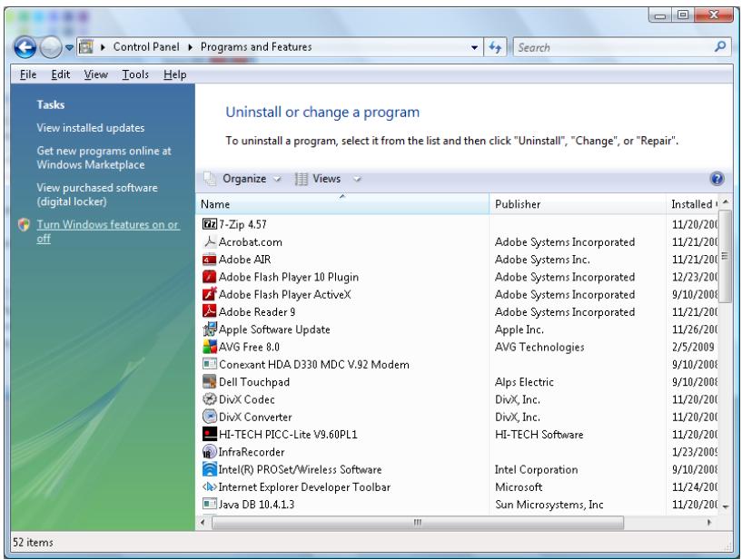Open the Edit menu
This screenshot has width=742, height=560.
[61, 74]
